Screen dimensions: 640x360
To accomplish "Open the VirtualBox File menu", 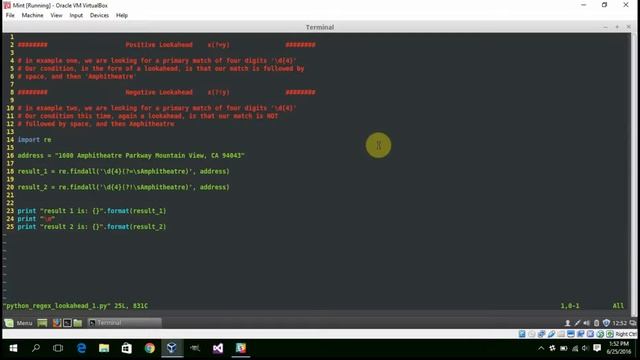I will (10, 15).
